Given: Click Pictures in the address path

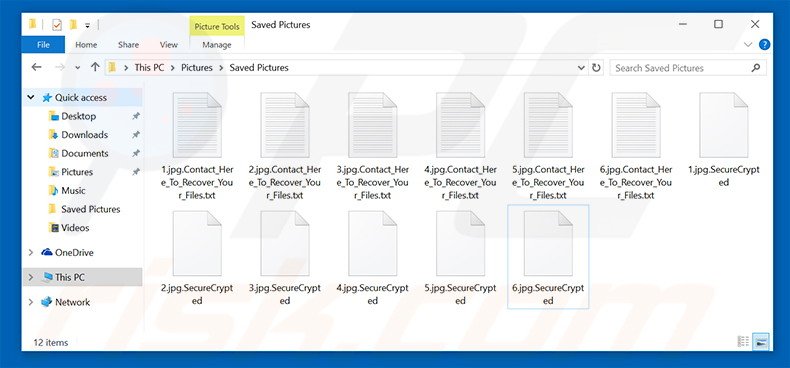Looking at the screenshot, I should (x=197, y=68).
